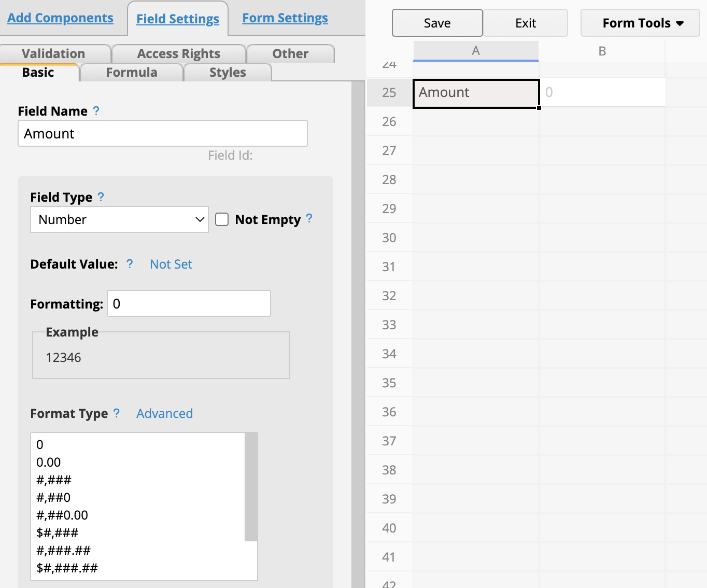Click the Not Set default value link

171,264
